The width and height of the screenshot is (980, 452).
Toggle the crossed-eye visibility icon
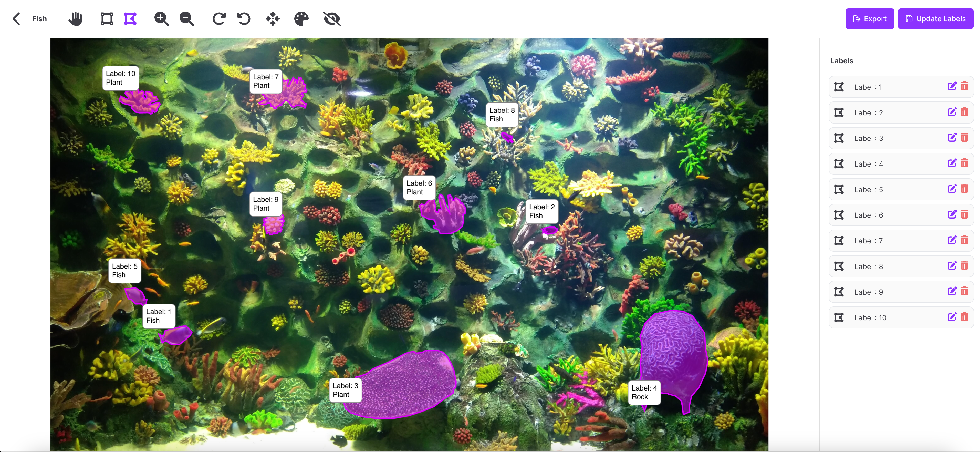332,19
